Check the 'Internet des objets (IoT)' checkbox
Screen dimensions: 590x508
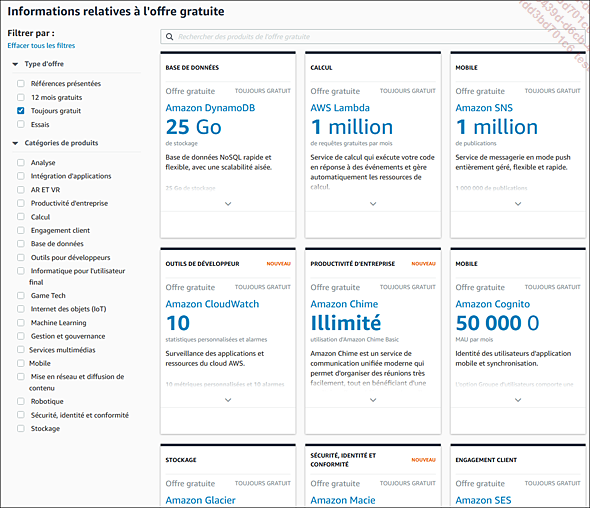(21, 309)
